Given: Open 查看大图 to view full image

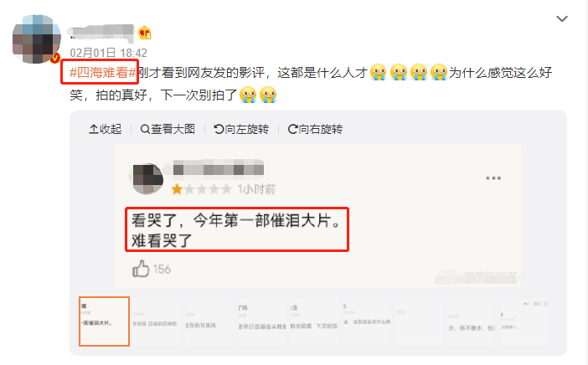Looking at the screenshot, I should pyautogui.click(x=168, y=129).
